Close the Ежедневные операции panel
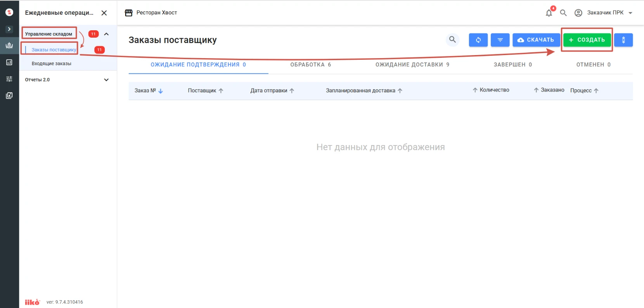The height and width of the screenshot is (308, 644). [104, 13]
